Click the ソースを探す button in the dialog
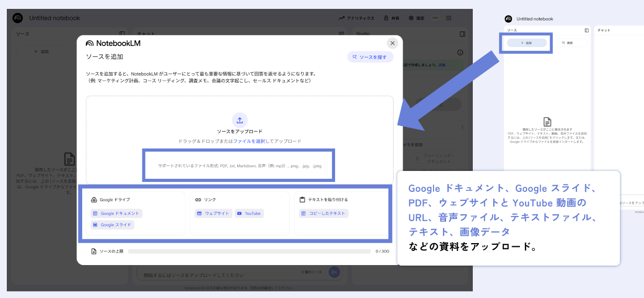Image resolution: width=644 pixels, height=298 pixels. [370, 57]
